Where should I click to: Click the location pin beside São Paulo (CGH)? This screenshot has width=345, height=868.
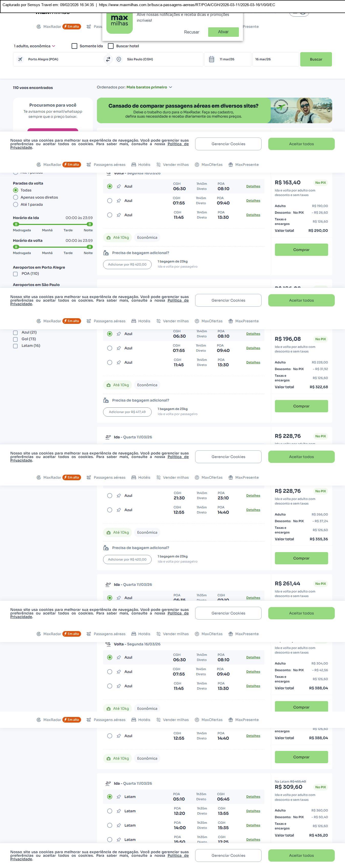click(x=119, y=59)
